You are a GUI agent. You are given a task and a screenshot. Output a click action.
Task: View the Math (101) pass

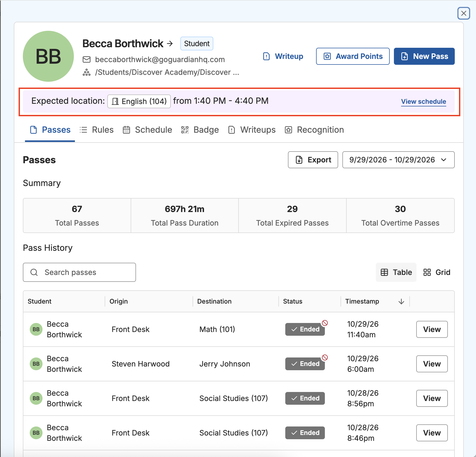point(432,329)
